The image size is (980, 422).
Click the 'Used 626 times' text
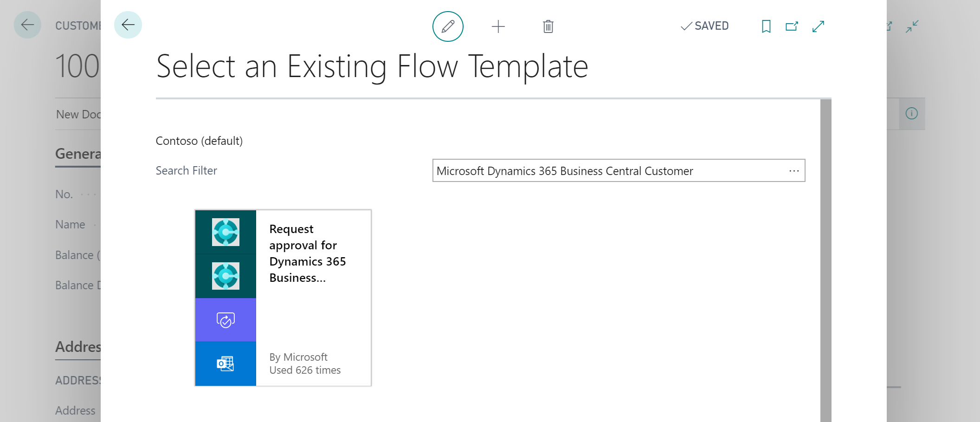(x=305, y=370)
